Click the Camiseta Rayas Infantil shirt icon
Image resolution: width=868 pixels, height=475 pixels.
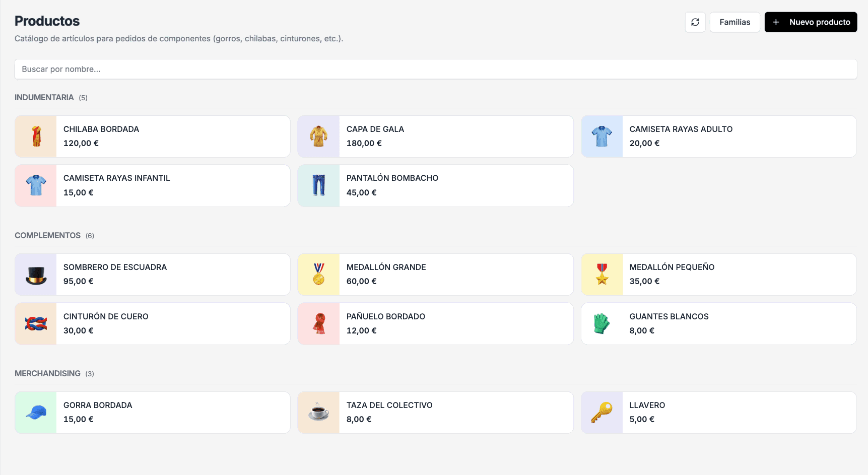tap(36, 185)
